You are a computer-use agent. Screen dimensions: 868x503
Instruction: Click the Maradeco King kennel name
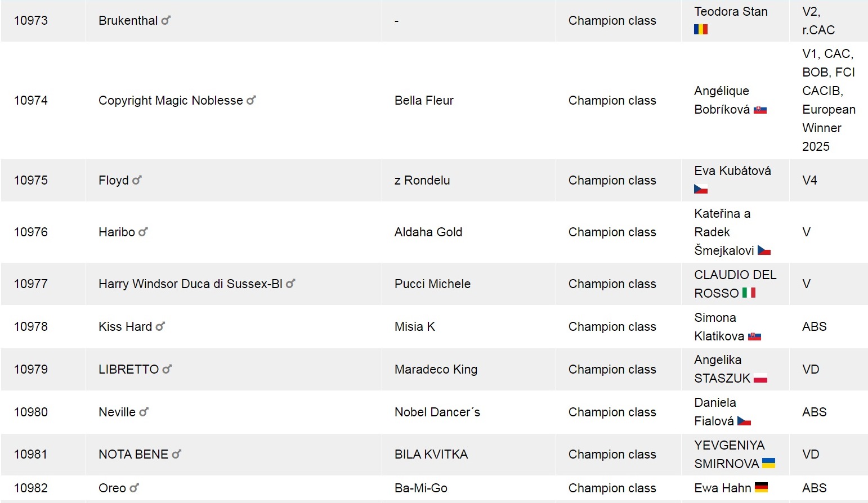pos(436,369)
